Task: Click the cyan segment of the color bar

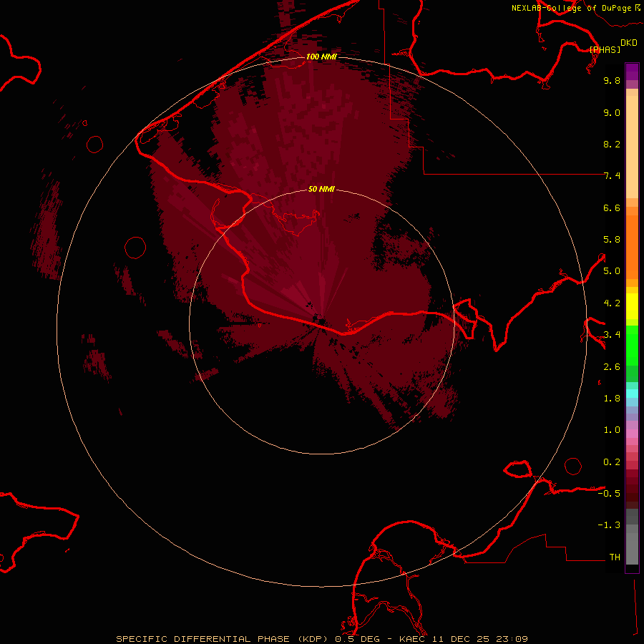Action: pos(632,394)
